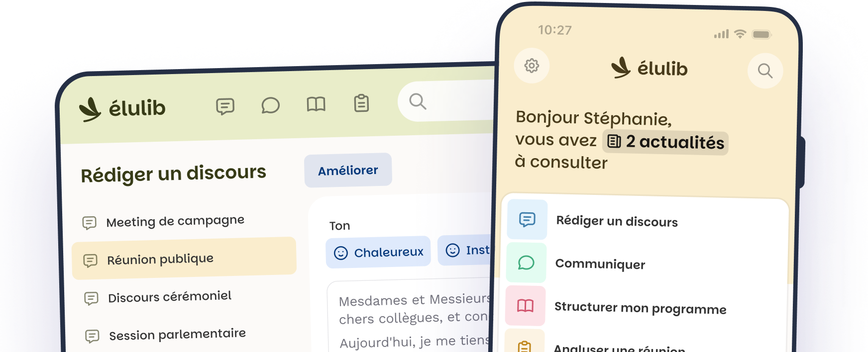Image resolution: width=868 pixels, height=352 pixels.
Task: Click the Améliorer button
Action: 348,171
